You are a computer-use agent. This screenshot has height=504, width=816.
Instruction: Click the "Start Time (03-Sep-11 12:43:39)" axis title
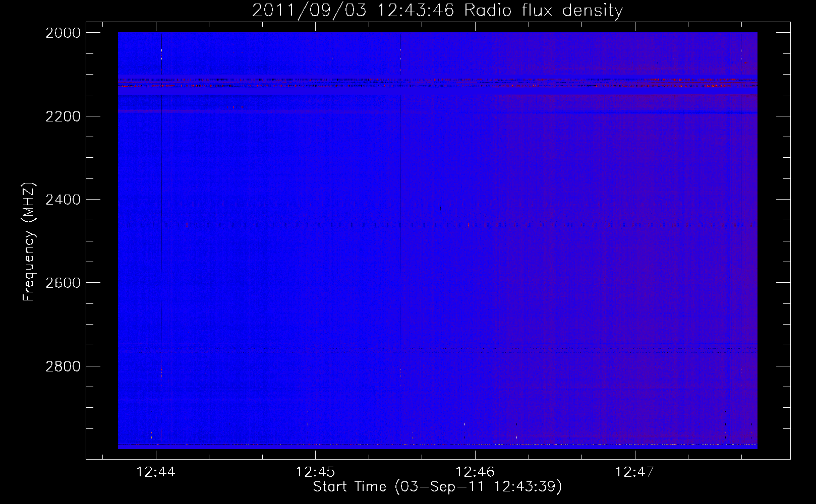point(437,487)
